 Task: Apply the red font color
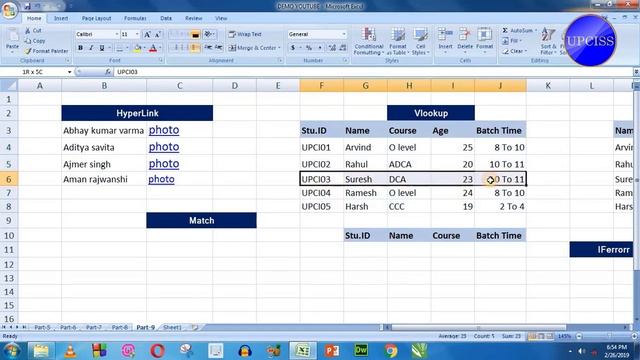tap(153, 48)
